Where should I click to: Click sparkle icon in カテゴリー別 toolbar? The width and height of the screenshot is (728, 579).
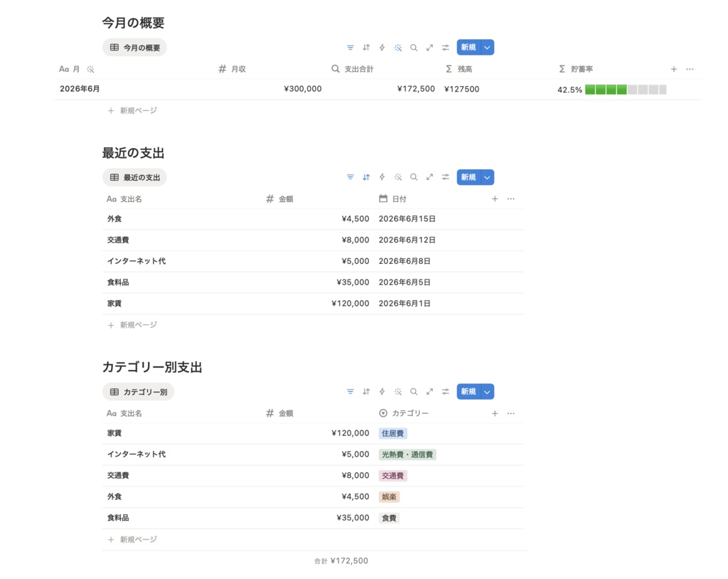tap(398, 392)
